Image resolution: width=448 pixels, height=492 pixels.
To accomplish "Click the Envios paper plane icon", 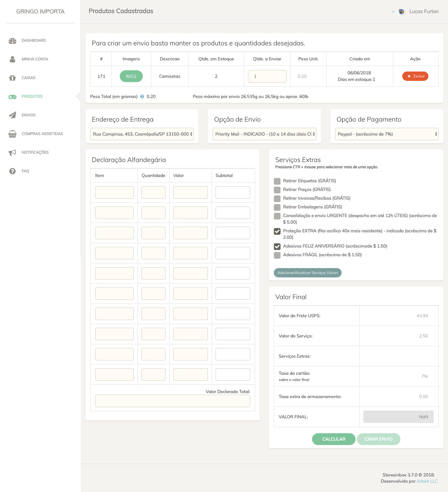I will pyautogui.click(x=12, y=115).
